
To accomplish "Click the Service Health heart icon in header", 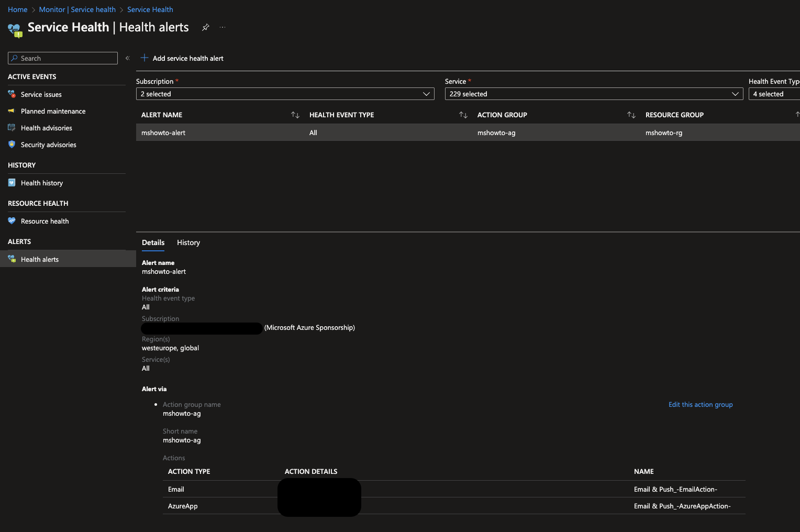I will pos(15,30).
